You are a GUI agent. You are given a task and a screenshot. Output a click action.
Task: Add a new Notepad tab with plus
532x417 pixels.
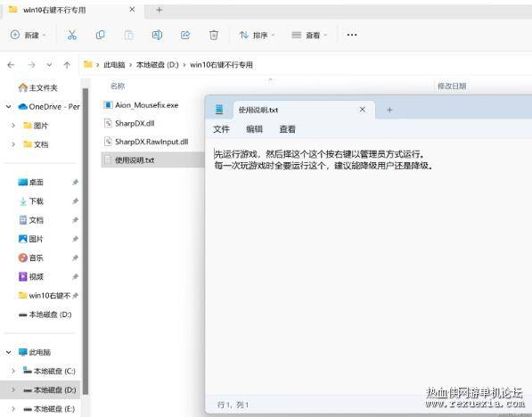389,110
